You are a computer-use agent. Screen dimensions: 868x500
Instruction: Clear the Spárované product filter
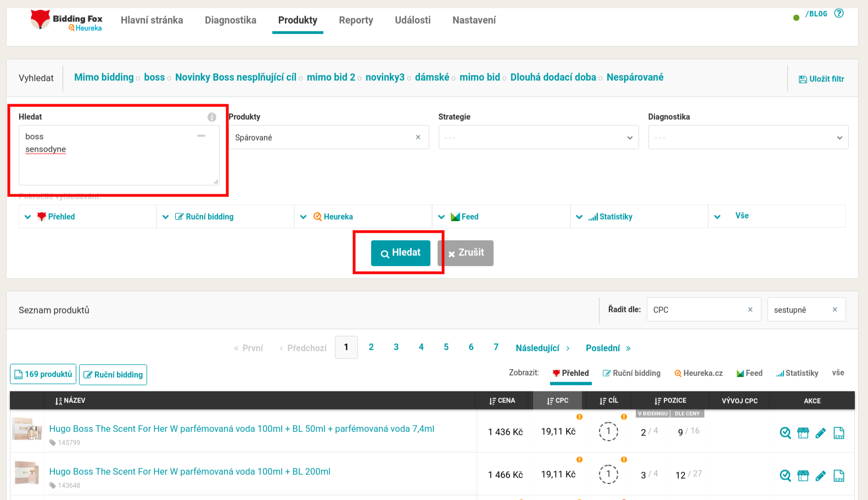[x=418, y=137]
